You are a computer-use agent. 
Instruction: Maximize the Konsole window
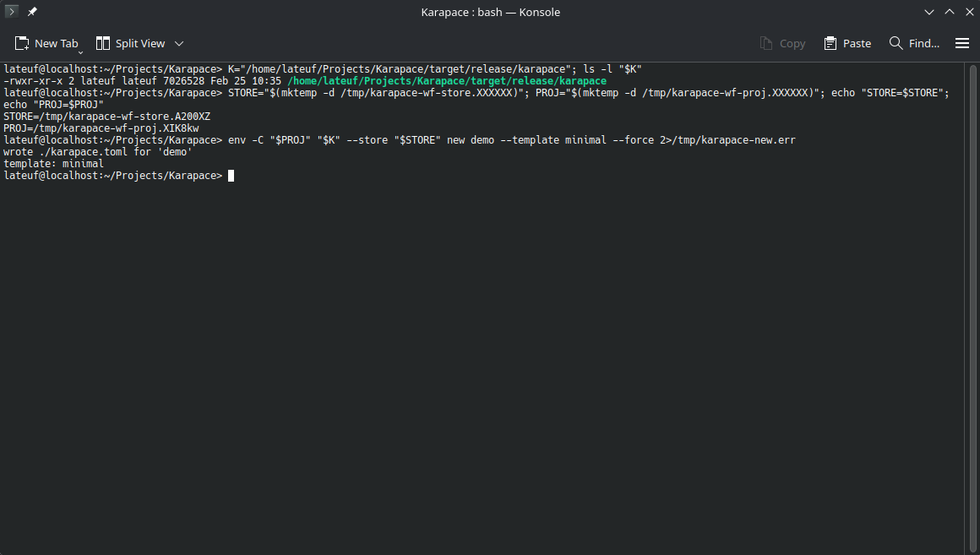tap(949, 12)
